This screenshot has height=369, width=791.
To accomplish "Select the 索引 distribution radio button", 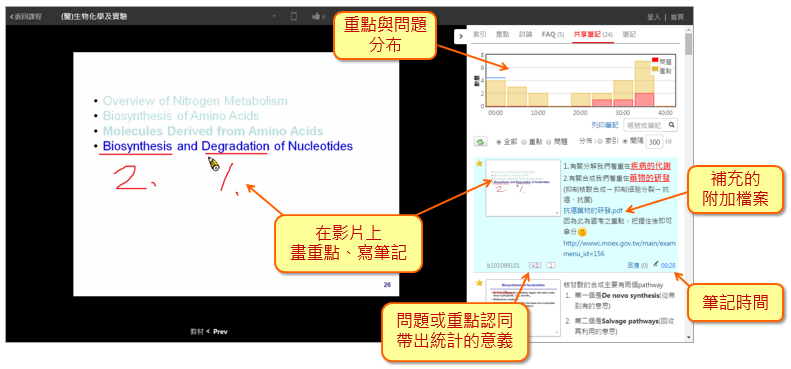I will [x=601, y=142].
